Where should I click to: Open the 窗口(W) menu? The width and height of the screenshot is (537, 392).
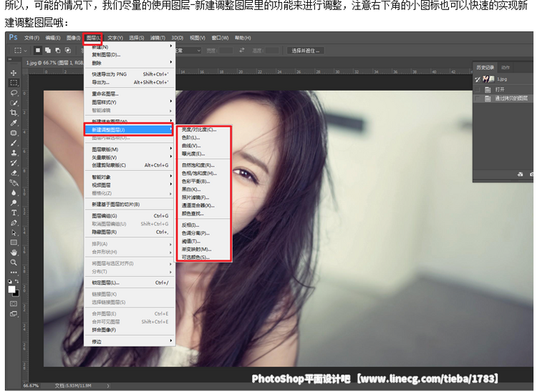[x=220, y=38]
